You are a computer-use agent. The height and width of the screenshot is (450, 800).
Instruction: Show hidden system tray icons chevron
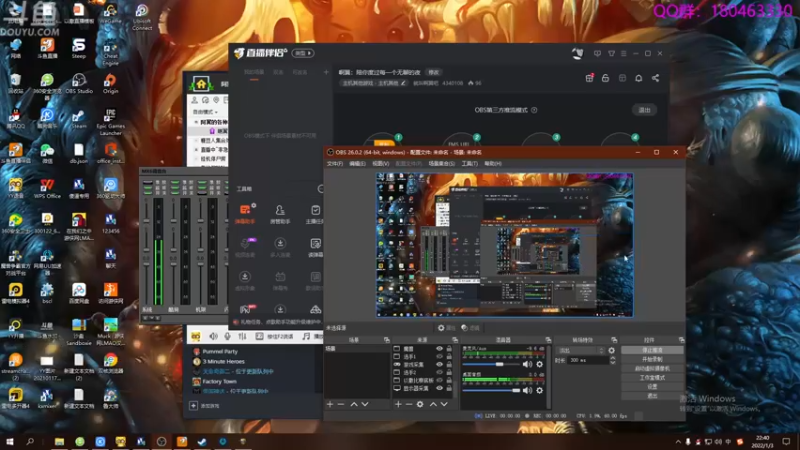[x=678, y=441]
